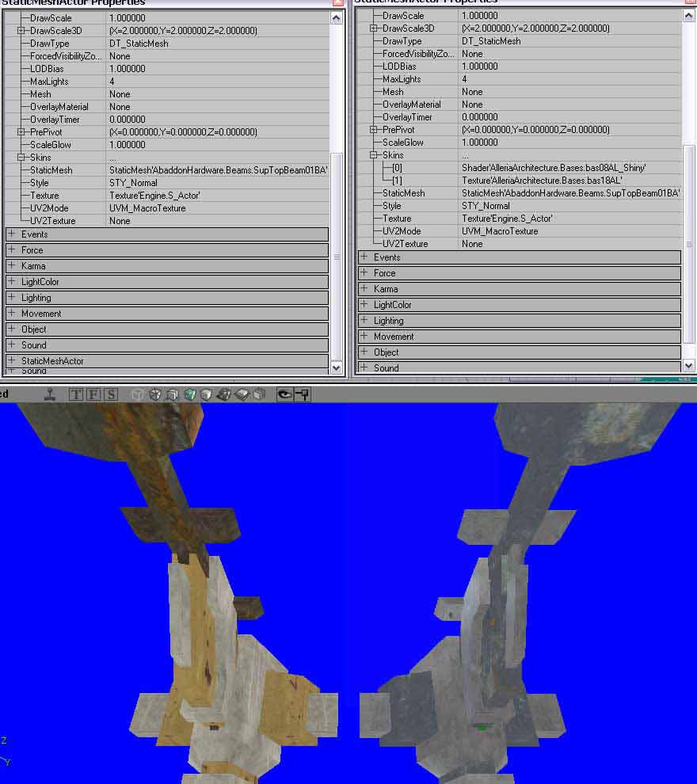The image size is (697, 784).
Task: Select Skins [1] row in right window
Action: [519, 181]
